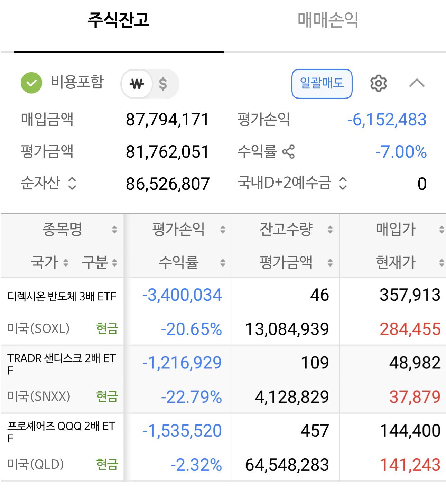446x504 pixels.
Task: Select the won currency toggle
Action: (137, 84)
